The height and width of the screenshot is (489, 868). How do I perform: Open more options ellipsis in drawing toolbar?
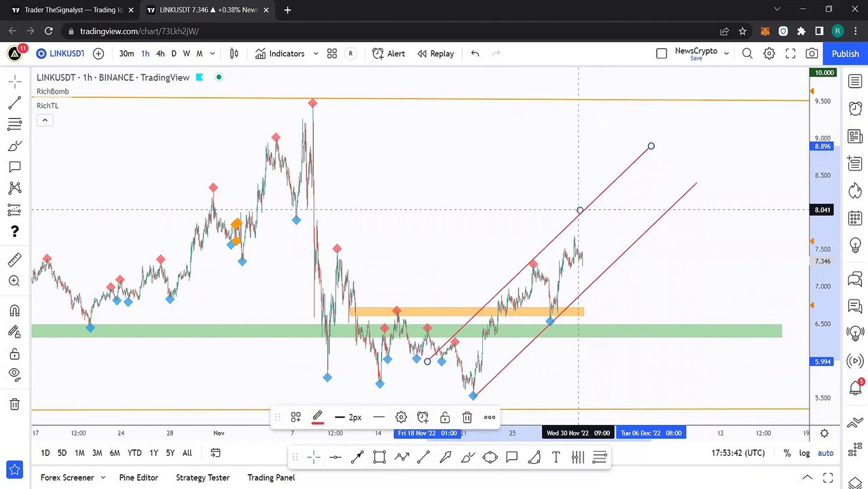pyautogui.click(x=490, y=417)
